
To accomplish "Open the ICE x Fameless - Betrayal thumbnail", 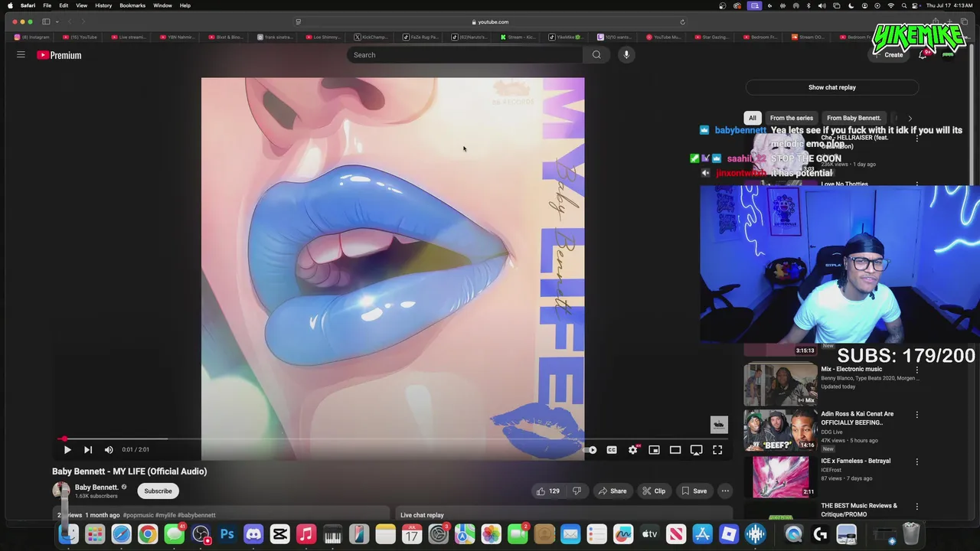I will pos(780,476).
